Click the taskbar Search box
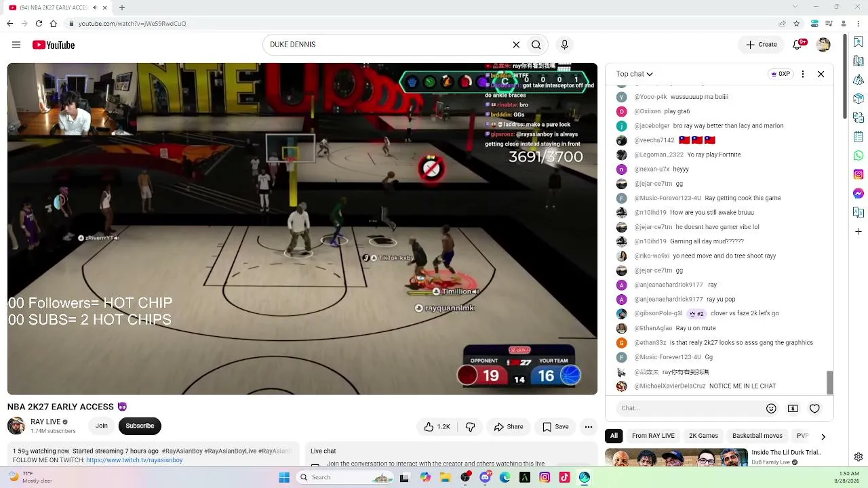The width and height of the screenshot is (868, 488). pyautogui.click(x=344, y=477)
